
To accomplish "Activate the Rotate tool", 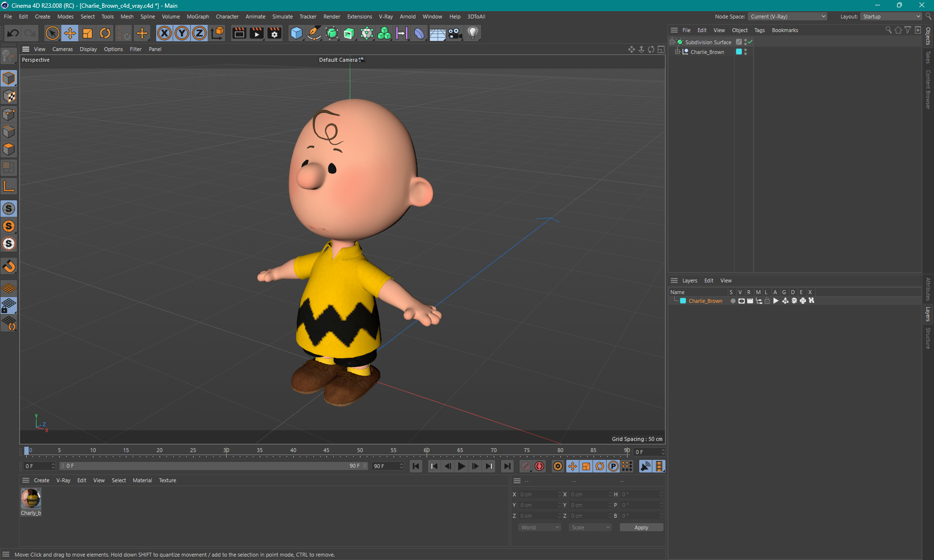I will [x=105, y=33].
